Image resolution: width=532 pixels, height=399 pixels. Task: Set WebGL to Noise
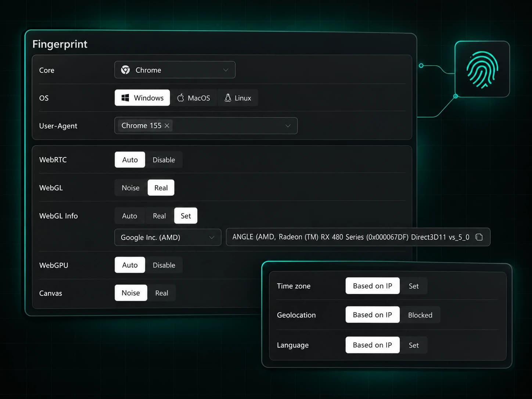[x=131, y=188]
